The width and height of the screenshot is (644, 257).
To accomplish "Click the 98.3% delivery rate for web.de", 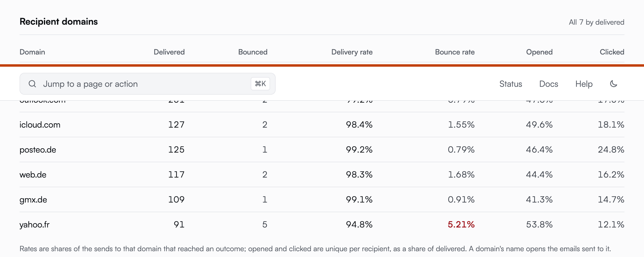I will point(359,174).
